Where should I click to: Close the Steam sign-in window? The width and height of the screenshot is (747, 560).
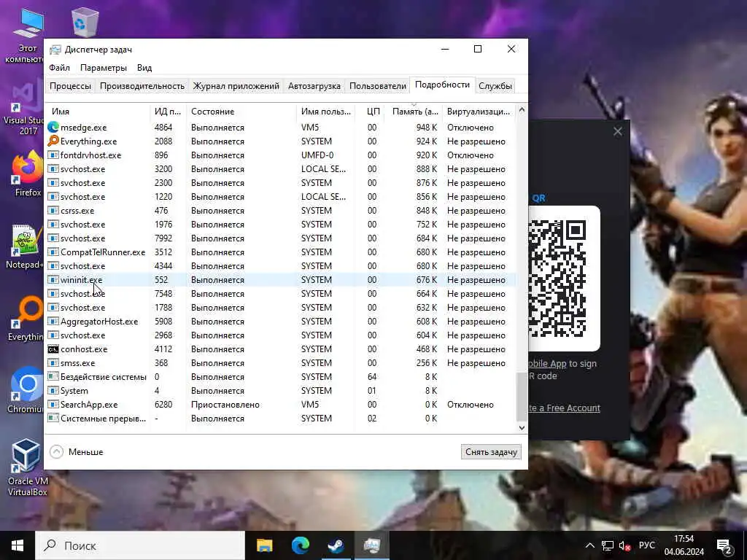[x=617, y=131]
